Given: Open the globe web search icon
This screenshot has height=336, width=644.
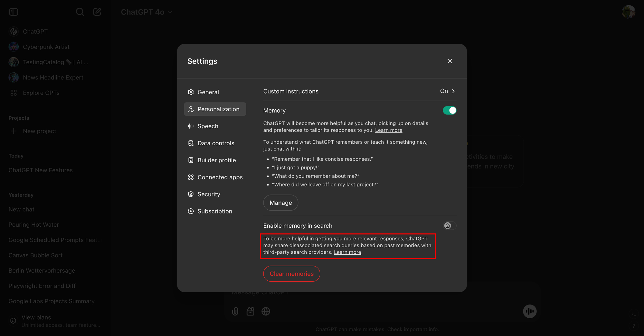Looking at the screenshot, I should pos(266,311).
